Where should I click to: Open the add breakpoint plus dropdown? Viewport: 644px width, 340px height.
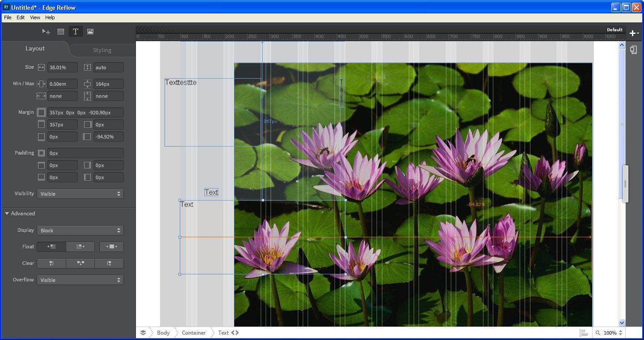click(x=634, y=33)
